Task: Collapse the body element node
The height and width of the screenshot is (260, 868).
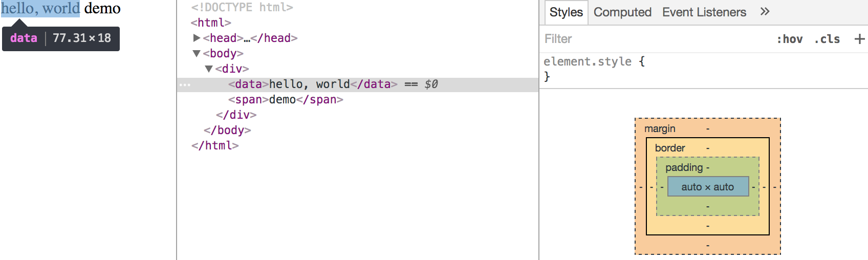Action: tap(197, 53)
